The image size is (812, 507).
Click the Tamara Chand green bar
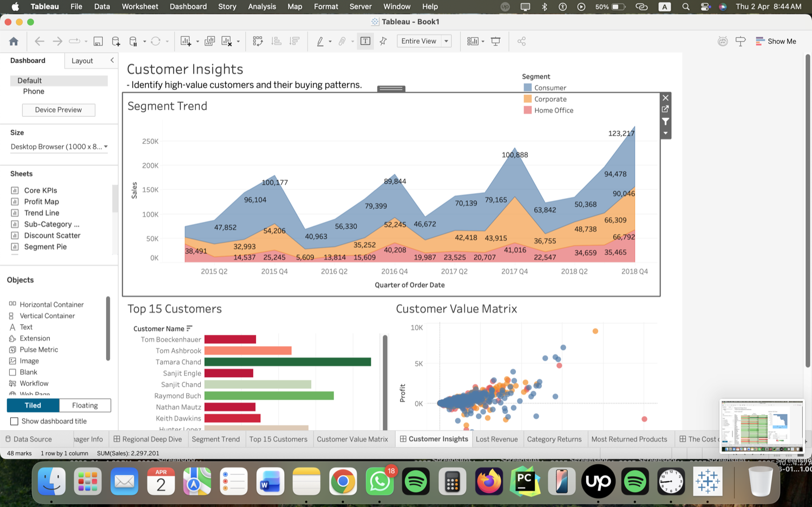click(287, 362)
